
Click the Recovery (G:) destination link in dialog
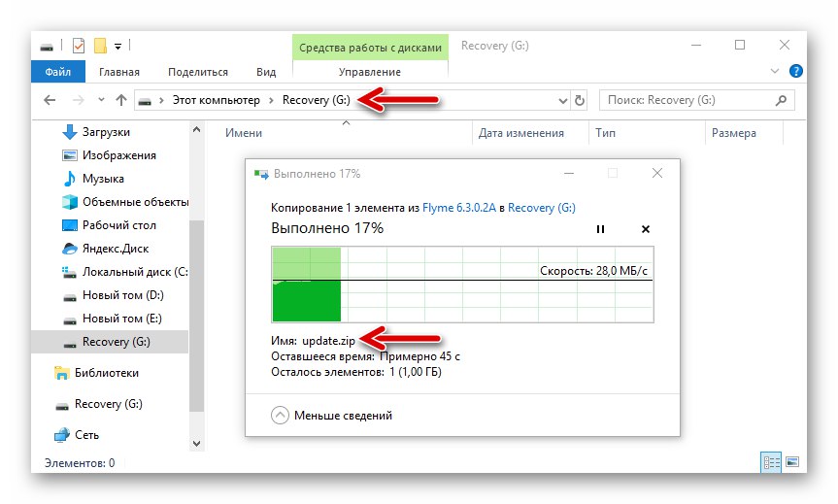click(x=542, y=208)
